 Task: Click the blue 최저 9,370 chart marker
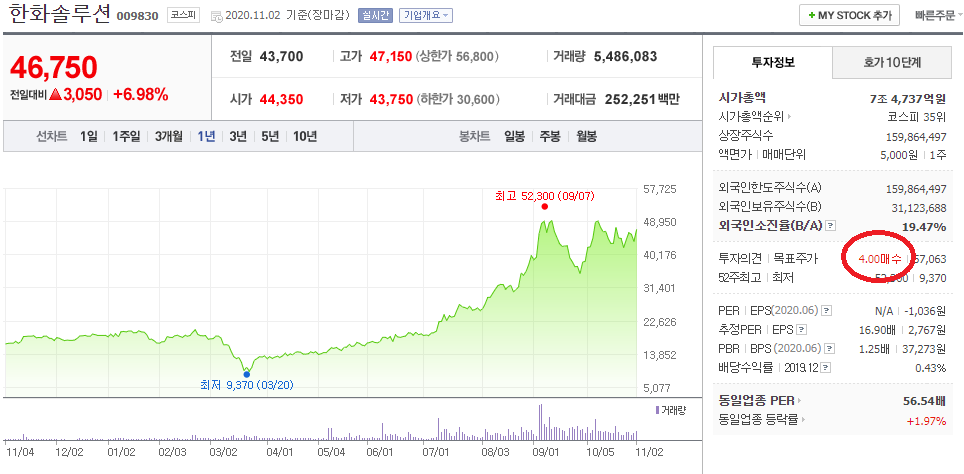(x=247, y=374)
